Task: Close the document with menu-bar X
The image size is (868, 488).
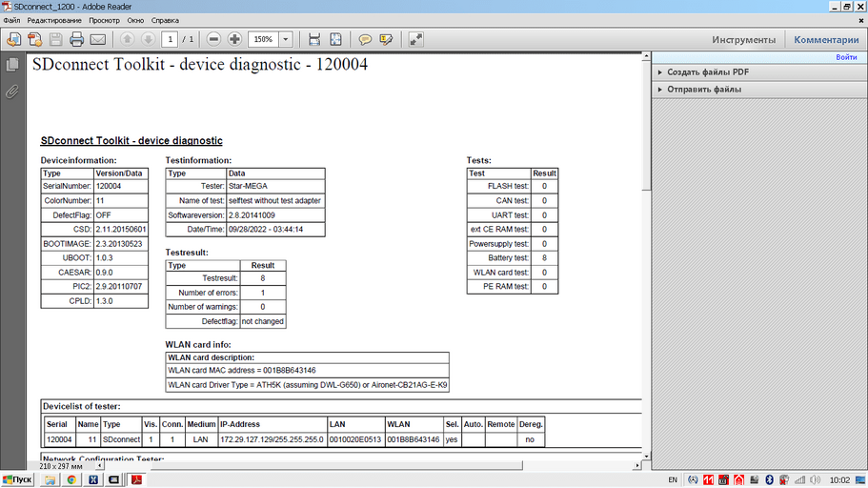Action: 860,21
